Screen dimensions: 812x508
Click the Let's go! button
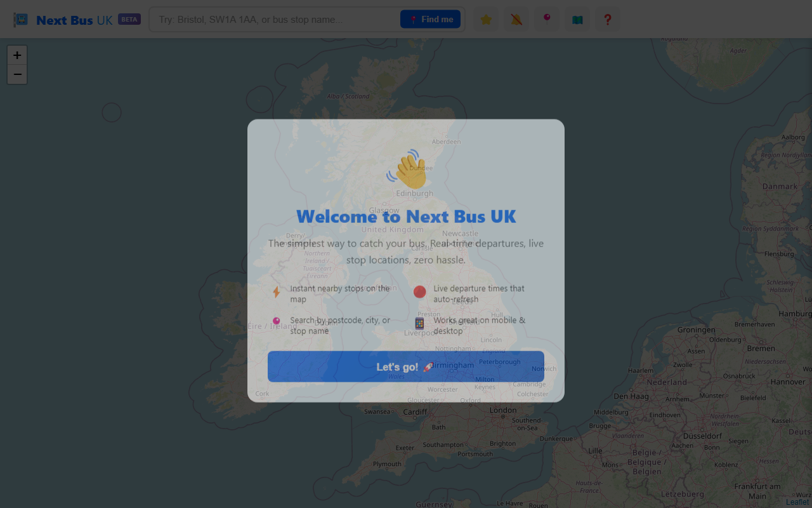406,366
